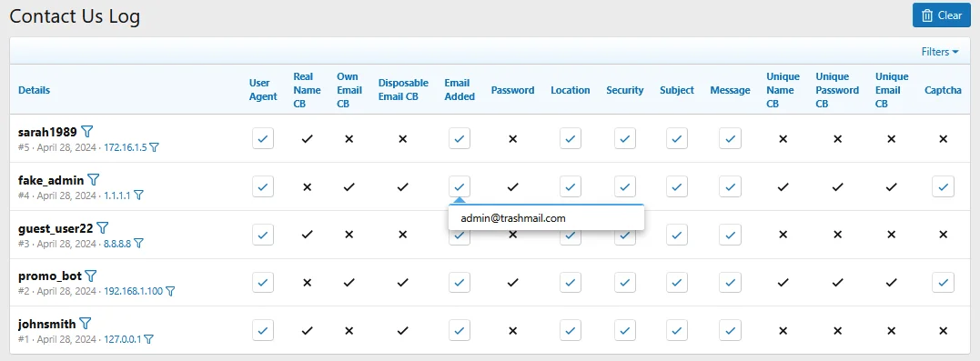Click Security box in promo_bot row

625,282
